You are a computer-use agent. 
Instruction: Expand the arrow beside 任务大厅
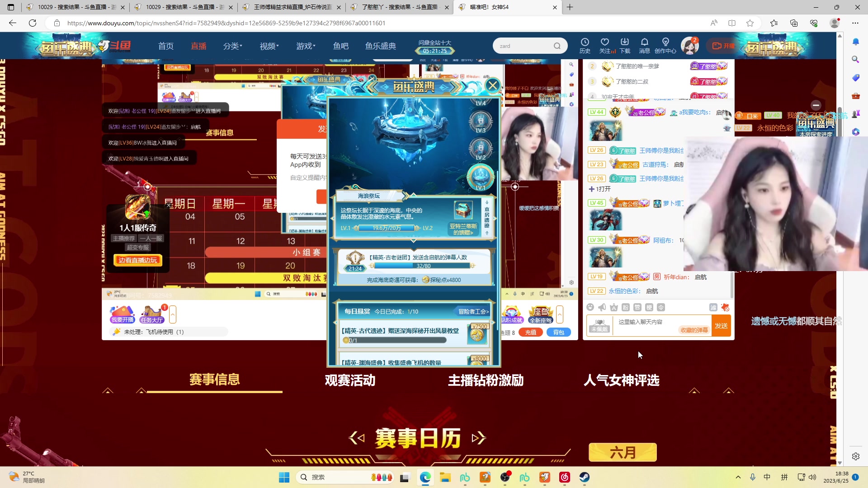tap(172, 314)
